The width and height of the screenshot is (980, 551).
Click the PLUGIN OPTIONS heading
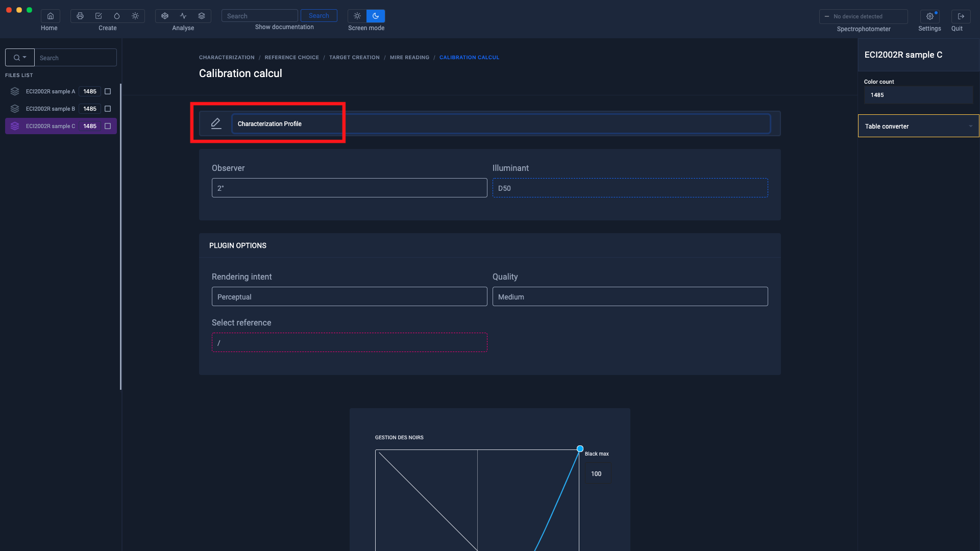[x=238, y=245]
